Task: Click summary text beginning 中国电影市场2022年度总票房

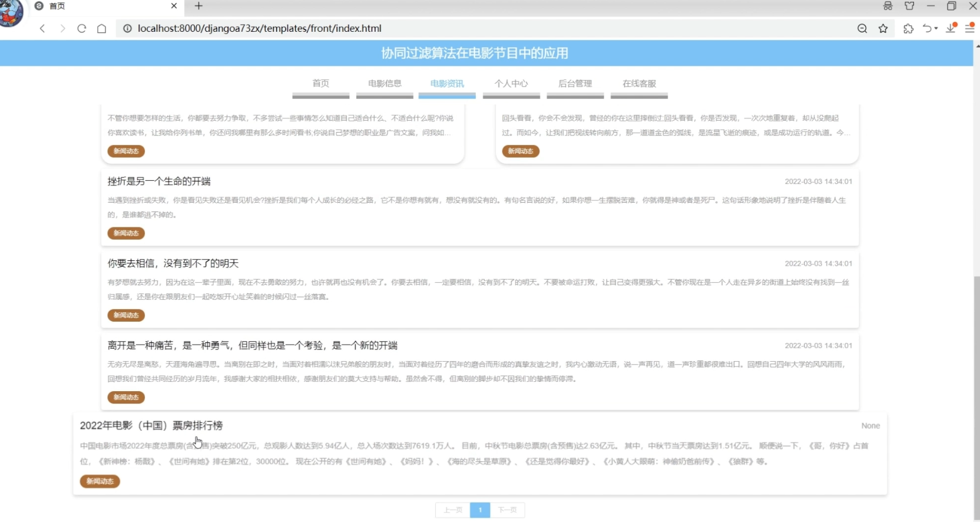Action: (475, 454)
